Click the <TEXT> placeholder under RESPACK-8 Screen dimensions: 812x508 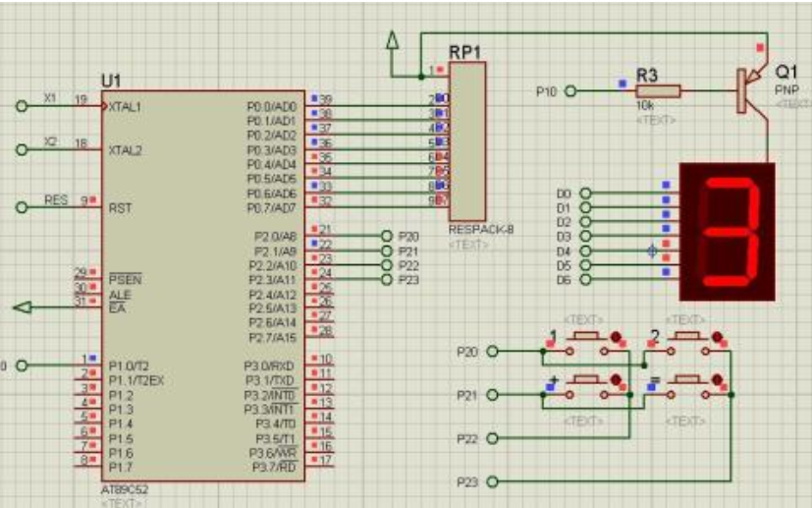468,244
